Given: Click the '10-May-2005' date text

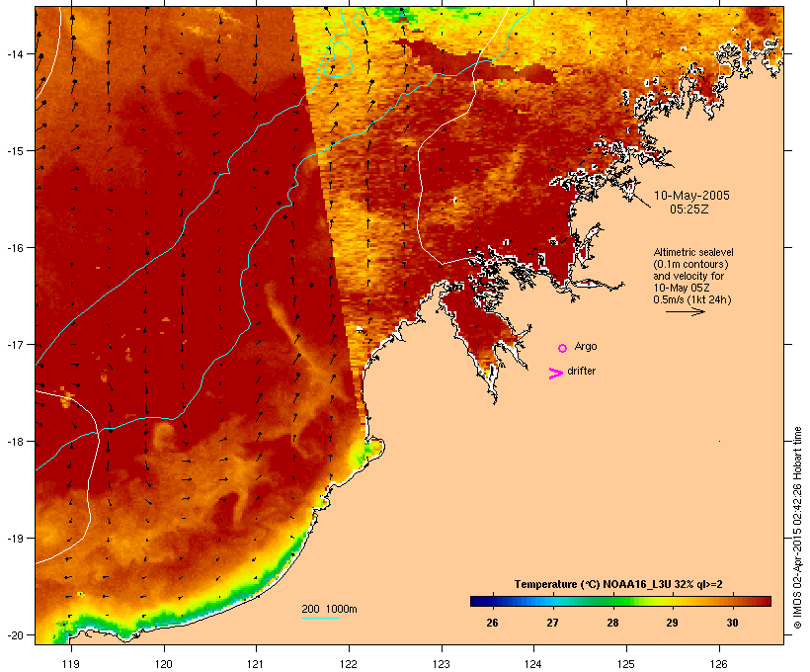Looking at the screenshot, I should click(x=691, y=196).
